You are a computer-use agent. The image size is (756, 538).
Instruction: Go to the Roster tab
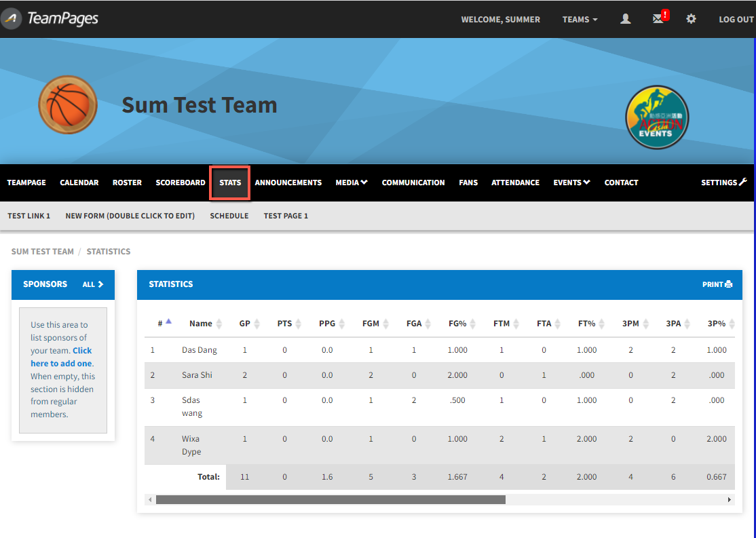(127, 182)
